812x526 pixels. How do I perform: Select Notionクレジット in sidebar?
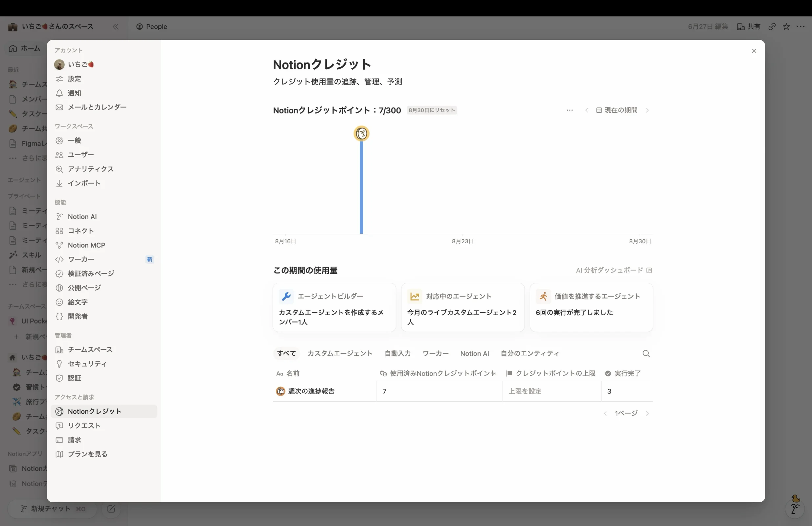click(x=104, y=411)
